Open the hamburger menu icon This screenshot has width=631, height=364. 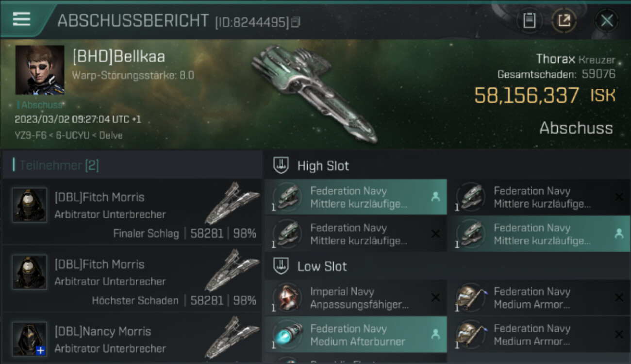point(21,19)
